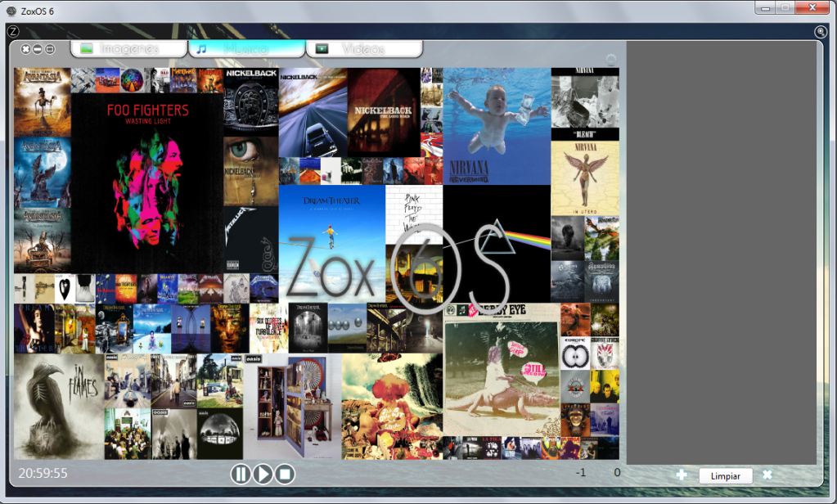Select Foo Fighters Wasting Light album cover
This screenshot has height=504, width=837.
[148, 183]
